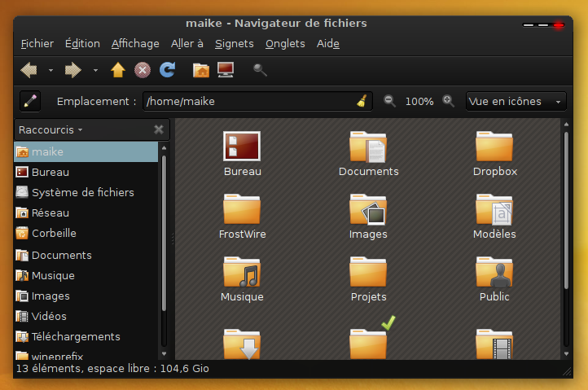Select maike in the sidebar

click(86, 152)
